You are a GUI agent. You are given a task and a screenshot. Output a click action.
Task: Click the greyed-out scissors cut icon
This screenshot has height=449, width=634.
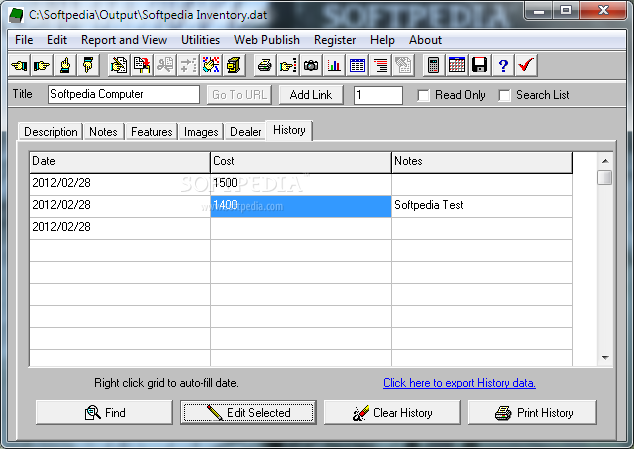(165, 65)
